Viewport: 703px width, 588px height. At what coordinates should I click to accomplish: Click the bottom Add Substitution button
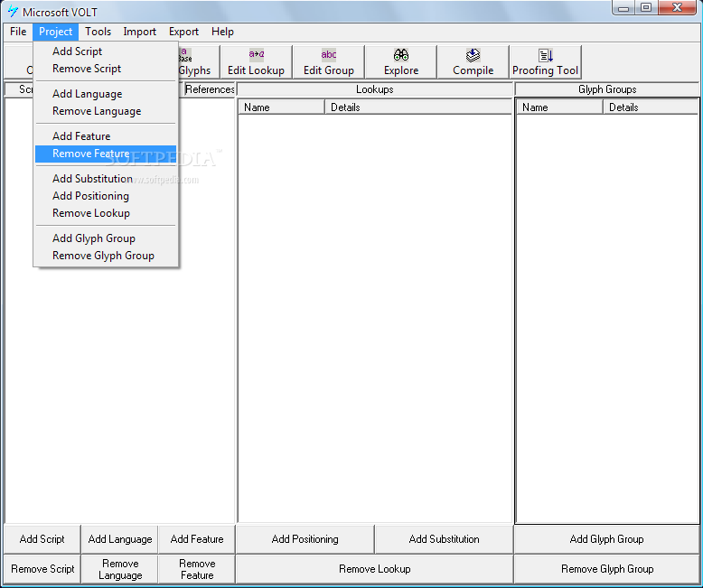[x=444, y=539]
